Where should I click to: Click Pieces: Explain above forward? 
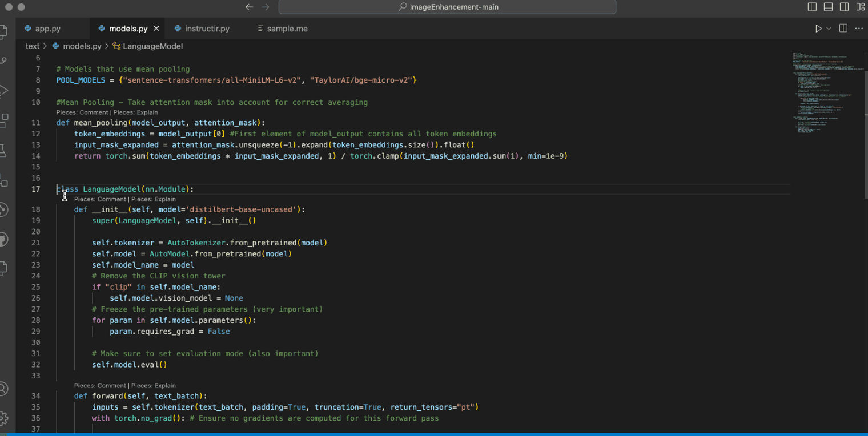tap(154, 386)
